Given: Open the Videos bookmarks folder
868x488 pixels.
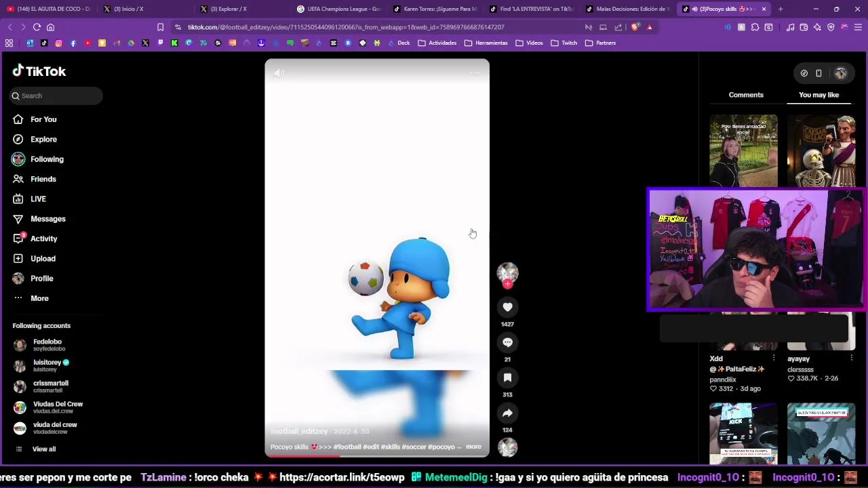Looking at the screenshot, I should pyautogui.click(x=529, y=43).
